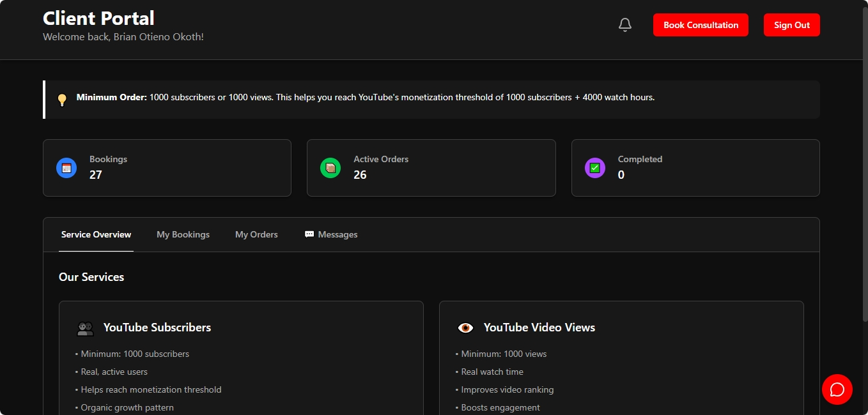
Task: Click the Minimum Order notice banner
Action: point(431,98)
